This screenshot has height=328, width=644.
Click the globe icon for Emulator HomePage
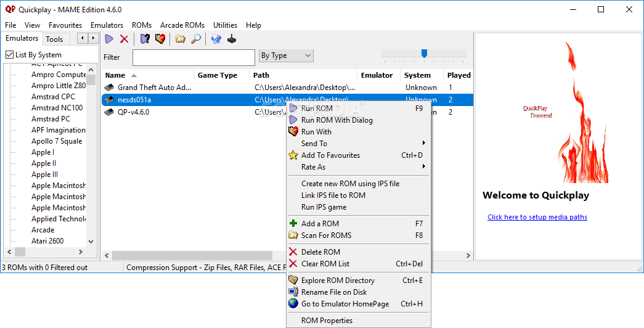(293, 304)
